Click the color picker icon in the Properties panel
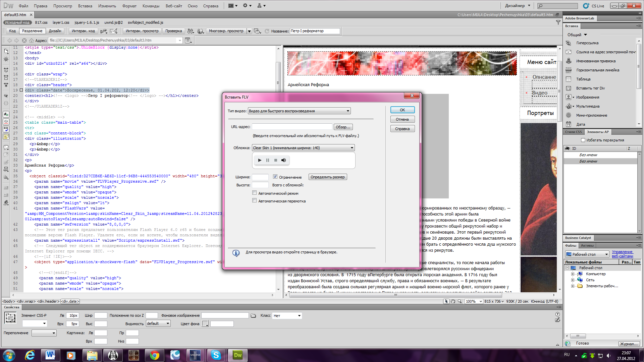The width and height of the screenshot is (644, 362). click(205, 324)
